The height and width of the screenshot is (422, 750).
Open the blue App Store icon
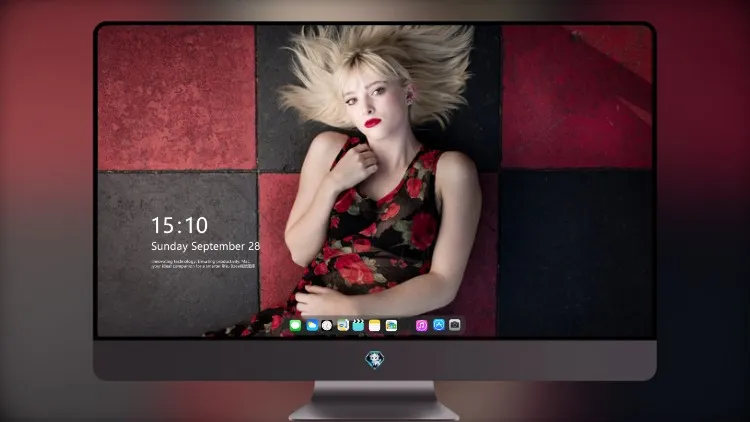pos(439,325)
